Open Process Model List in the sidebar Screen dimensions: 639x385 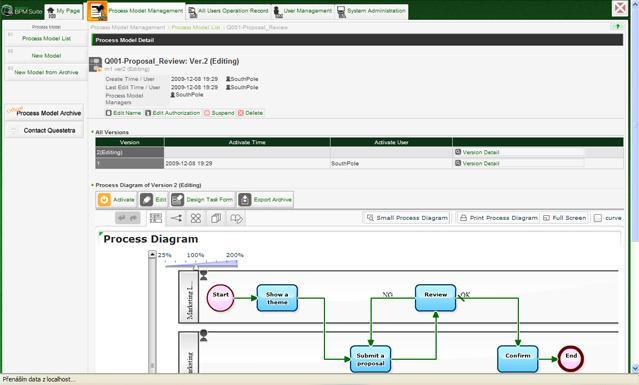(x=46, y=38)
